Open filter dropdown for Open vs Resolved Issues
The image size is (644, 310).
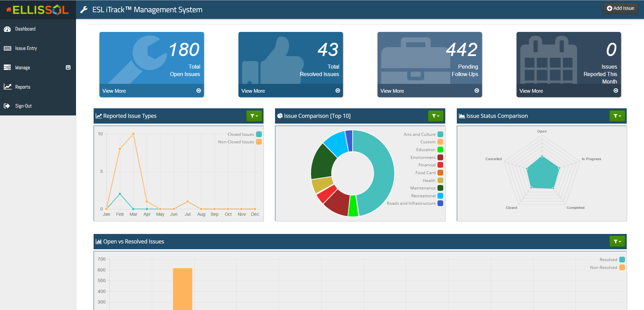(617, 241)
